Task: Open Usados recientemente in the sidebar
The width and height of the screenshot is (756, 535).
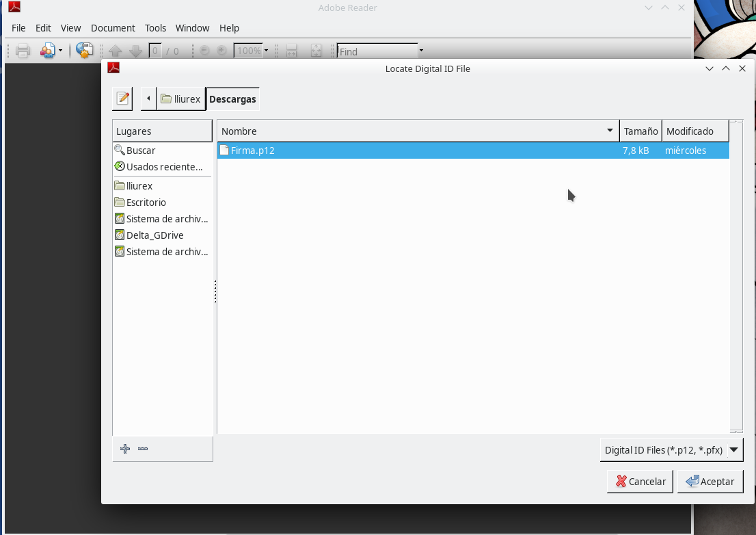Action: click(164, 167)
